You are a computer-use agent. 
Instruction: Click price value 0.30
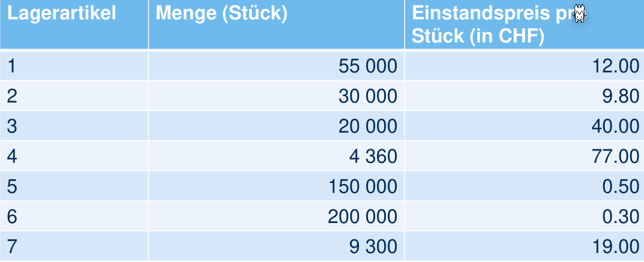point(621,216)
